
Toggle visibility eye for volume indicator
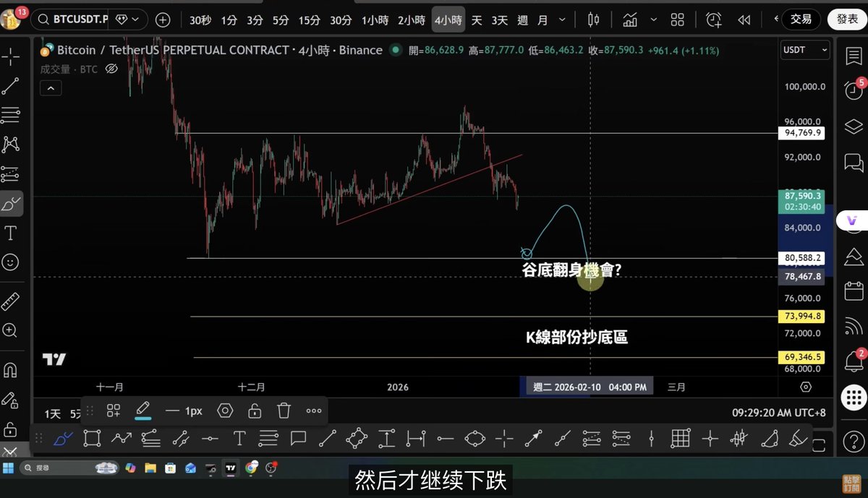coord(111,69)
